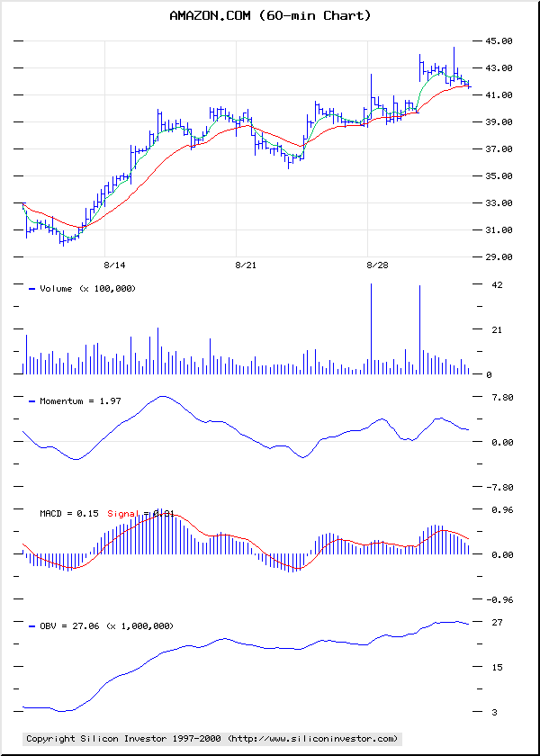Image resolution: width=540 pixels, height=756 pixels.
Task: Click the blue Volume legend marker
Action: click(32, 289)
